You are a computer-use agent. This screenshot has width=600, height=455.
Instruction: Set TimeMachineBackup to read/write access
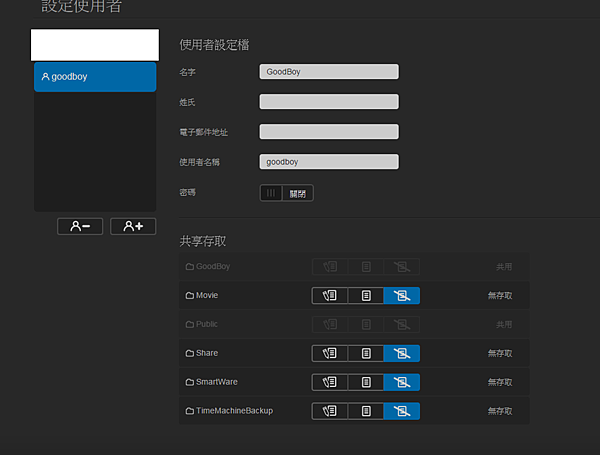330,411
